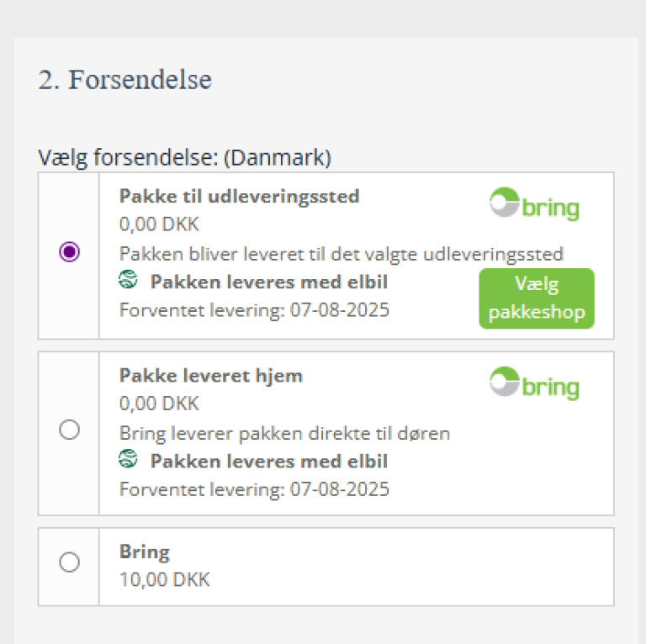The width and height of the screenshot is (646, 644).
Task: Click "Pakken bliver leveret til det valgte udleveringssted"
Action: (341, 254)
